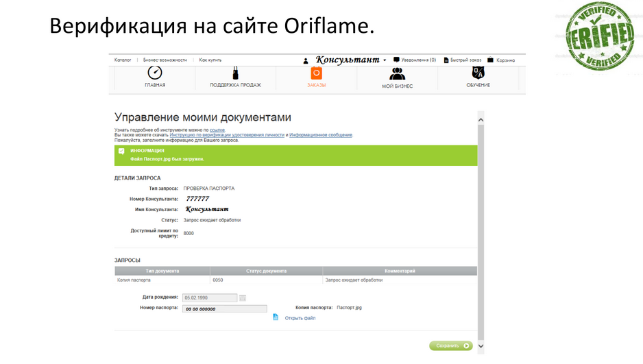Select the ГЛАВНАЯ tab label
Screen dimensions: 643x364
(x=155, y=85)
